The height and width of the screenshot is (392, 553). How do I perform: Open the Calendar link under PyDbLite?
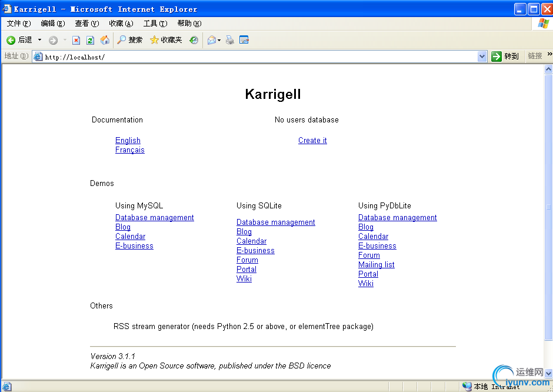tap(373, 237)
